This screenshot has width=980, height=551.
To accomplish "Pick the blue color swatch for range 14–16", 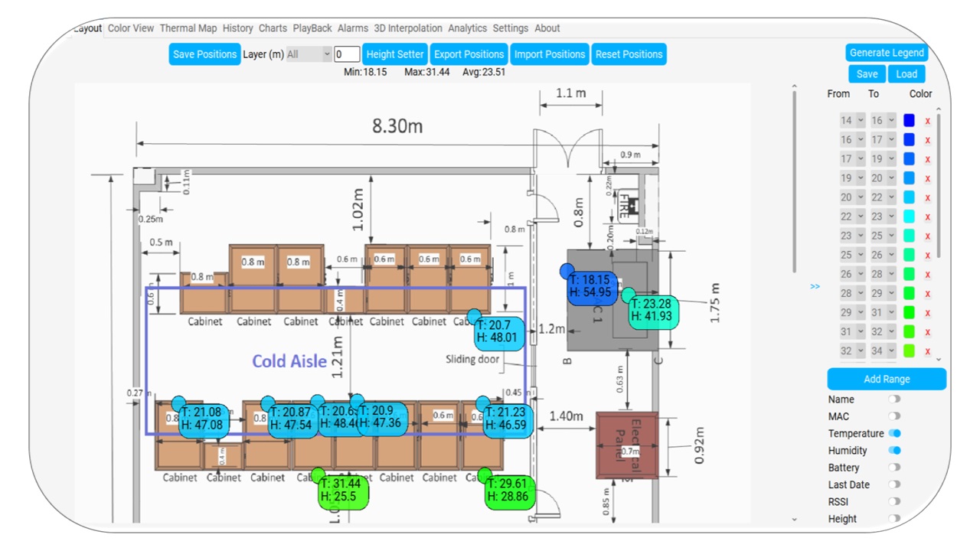I will (909, 120).
